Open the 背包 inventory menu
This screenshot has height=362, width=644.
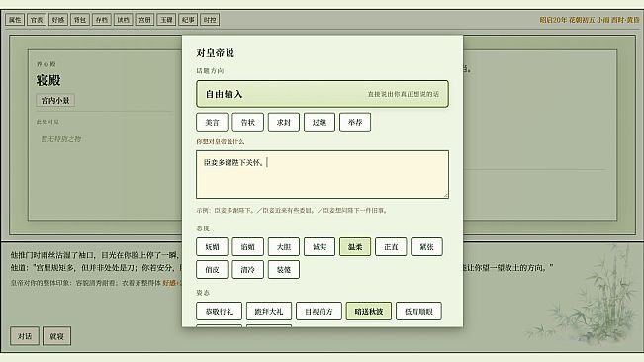[x=80, y=20]
